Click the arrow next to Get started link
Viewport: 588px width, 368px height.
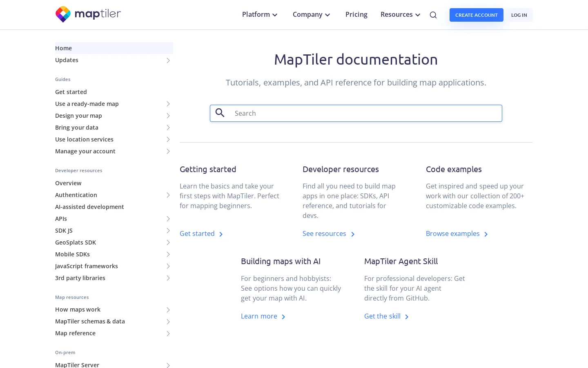[221, 234]
